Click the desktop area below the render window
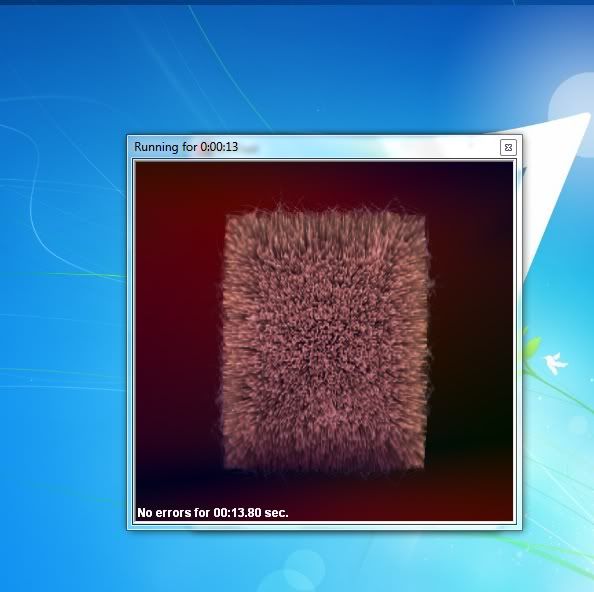The height and width of the screenshot is (592, 594). pyautogui.click(x=322, y=561)
